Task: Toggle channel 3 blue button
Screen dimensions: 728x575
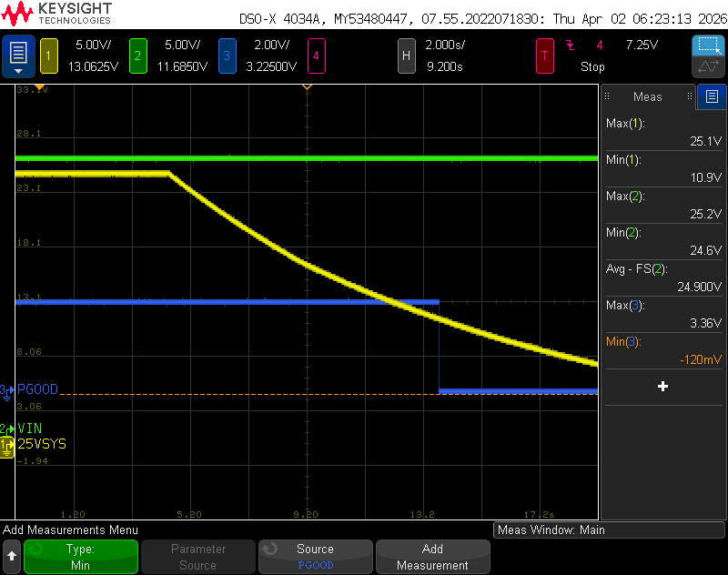Action: pyautogui.click(x=227, y=56)
